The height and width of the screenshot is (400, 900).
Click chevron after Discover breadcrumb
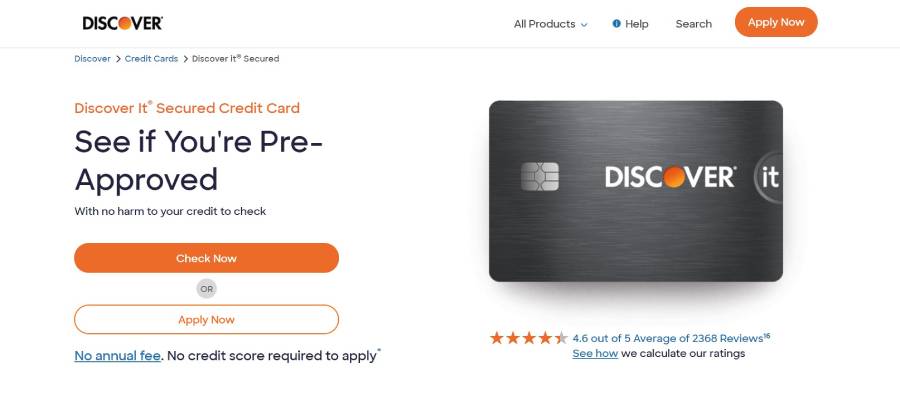coord(118,59)
